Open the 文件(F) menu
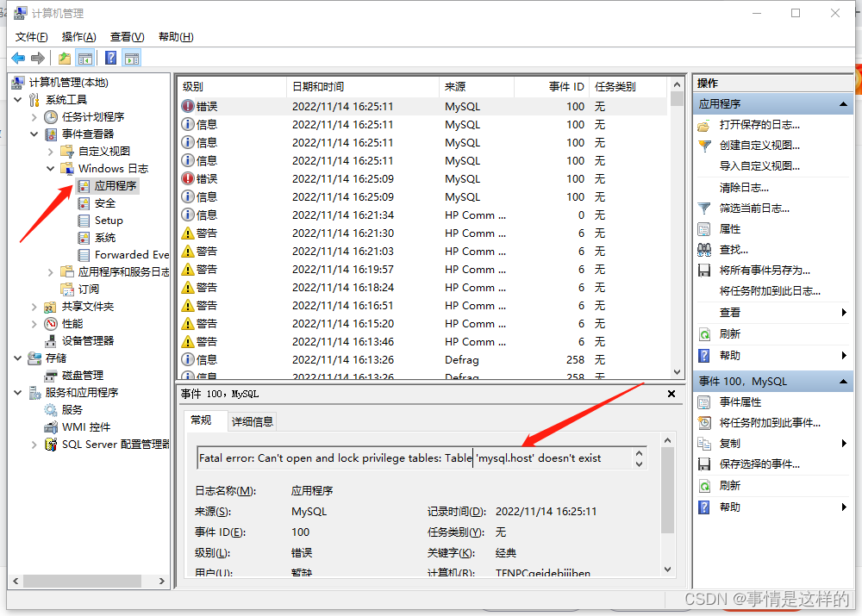The image size is (862, 616). (31, 37)
